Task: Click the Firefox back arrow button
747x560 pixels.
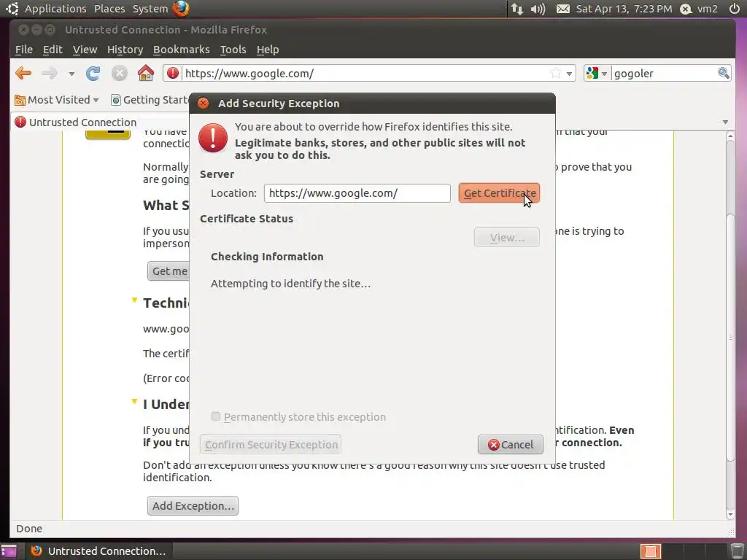Action: click(23, 74)
